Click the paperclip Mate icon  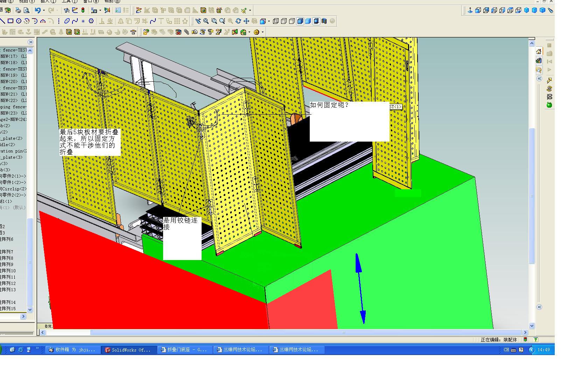[x=187, y=32]
